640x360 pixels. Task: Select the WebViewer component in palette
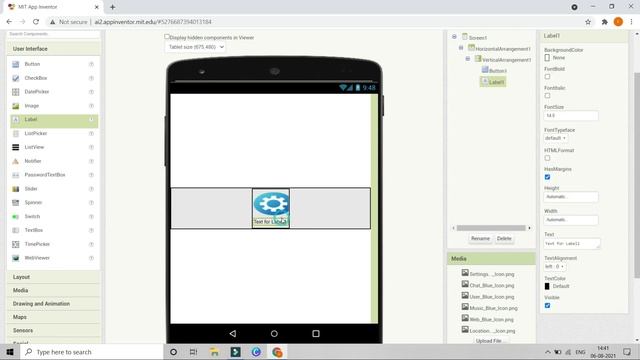[53, 258]
